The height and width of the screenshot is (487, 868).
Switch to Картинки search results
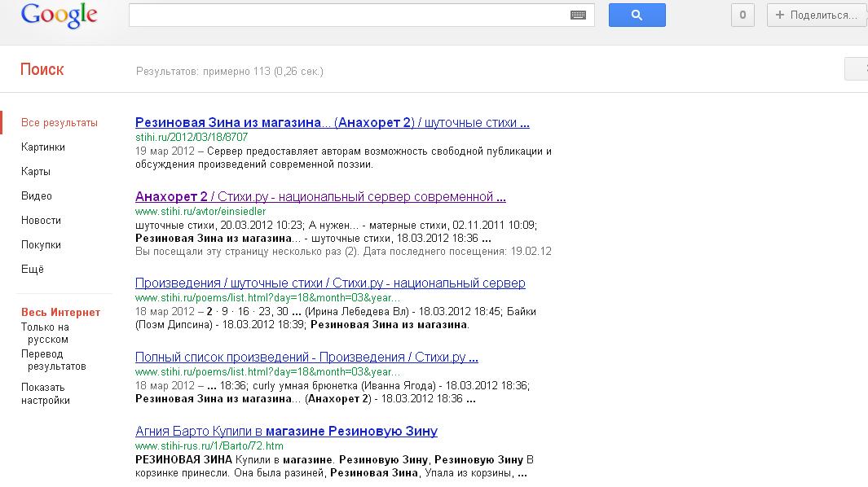pyautogui.click(x=43, y=147)
